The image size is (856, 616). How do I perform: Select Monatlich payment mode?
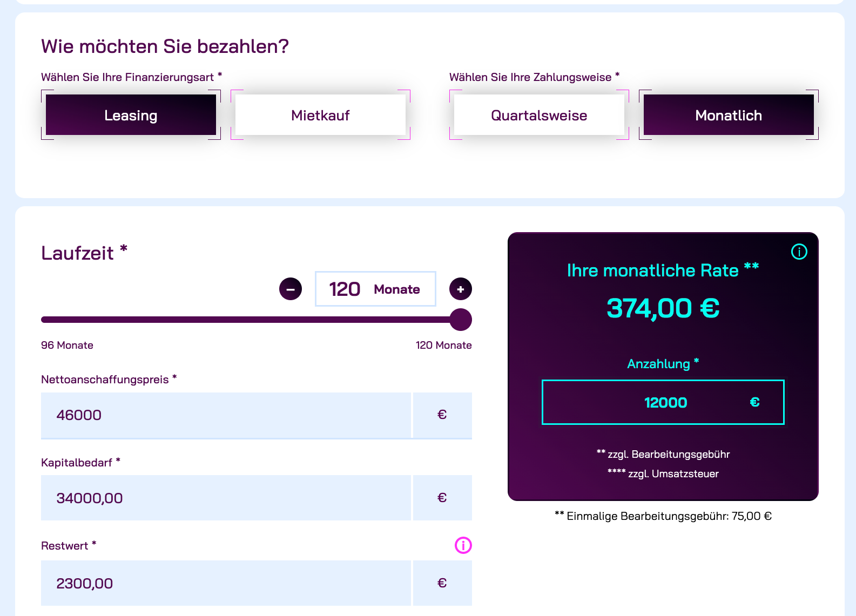tap(729, 115)
